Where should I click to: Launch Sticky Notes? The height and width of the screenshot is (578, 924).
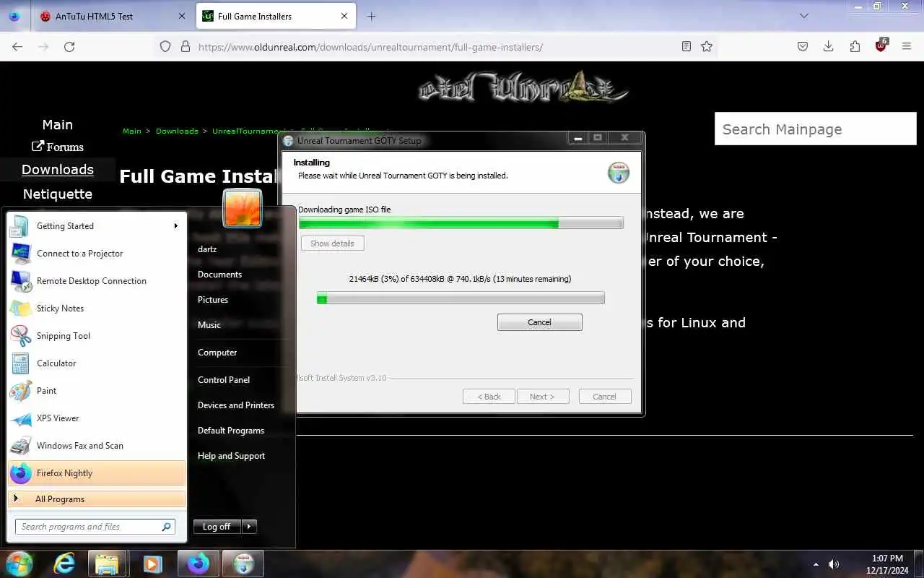[x=96, y=309]
